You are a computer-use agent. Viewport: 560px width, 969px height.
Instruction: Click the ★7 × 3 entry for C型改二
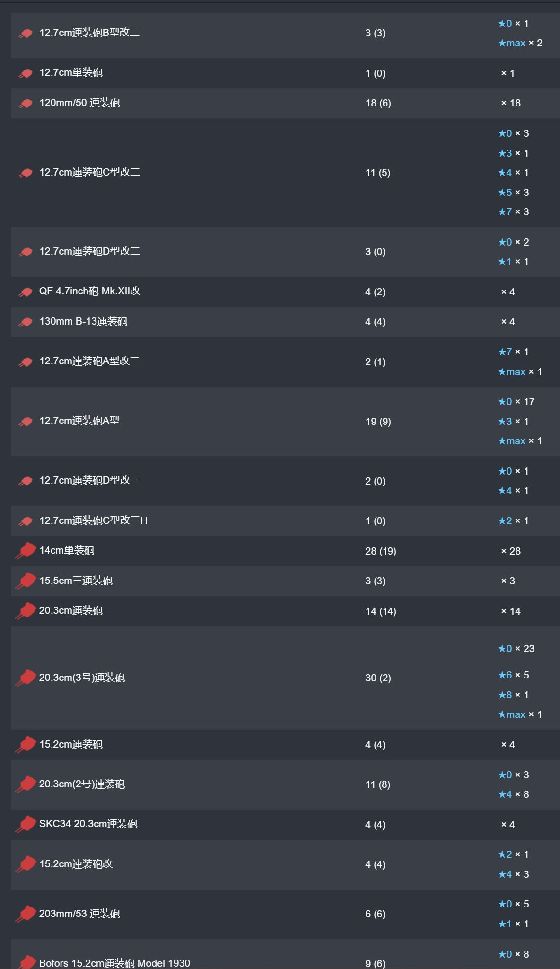click(514, 212)
